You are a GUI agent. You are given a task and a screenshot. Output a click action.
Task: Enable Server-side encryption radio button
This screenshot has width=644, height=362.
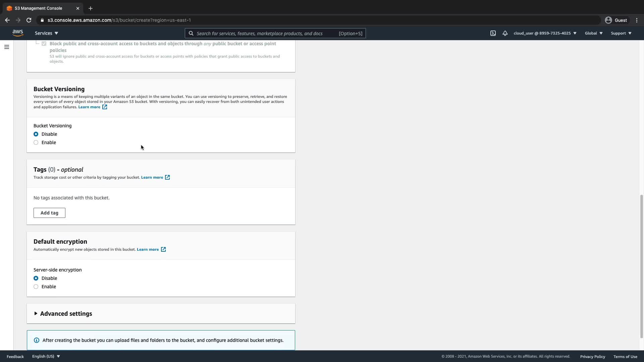pyautogui.click(x=36, y=287)
